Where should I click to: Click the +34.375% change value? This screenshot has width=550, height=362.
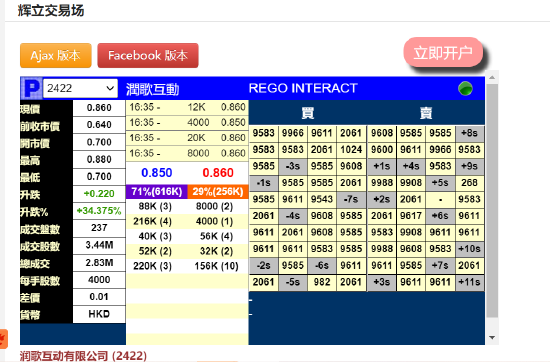[x=99, y=210]
